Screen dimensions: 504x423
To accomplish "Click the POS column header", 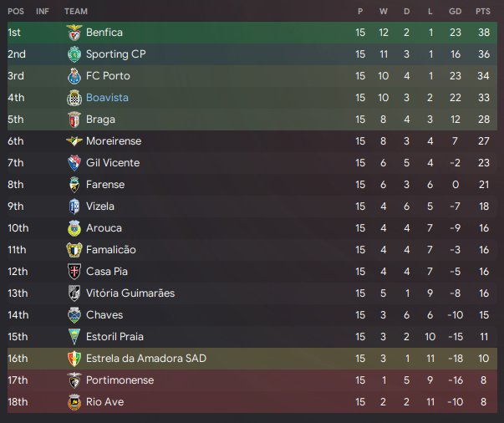I will (x=16, y=12).
